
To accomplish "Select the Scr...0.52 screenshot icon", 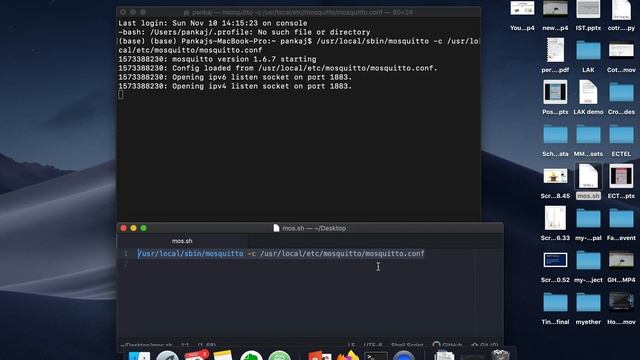I will tap(555, 260).
